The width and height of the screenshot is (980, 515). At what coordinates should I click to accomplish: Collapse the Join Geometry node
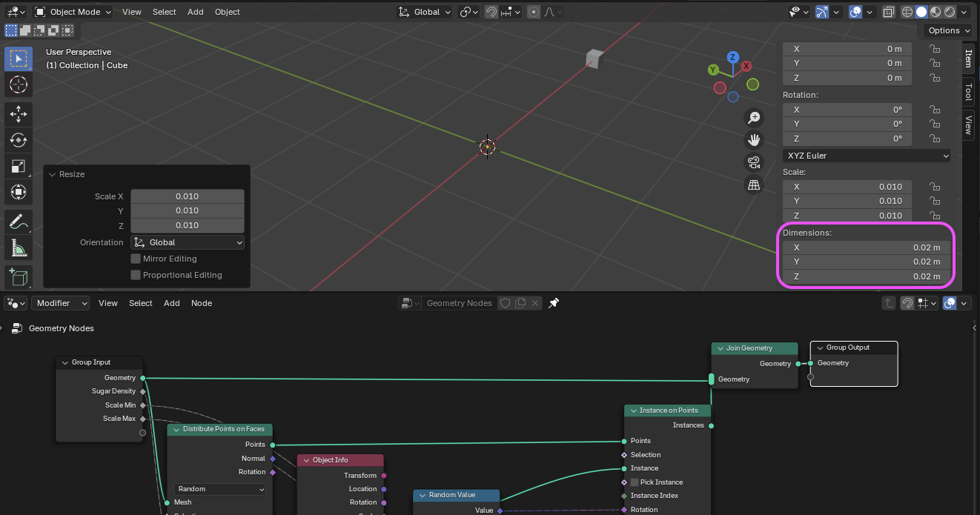[x=719, y=348]
